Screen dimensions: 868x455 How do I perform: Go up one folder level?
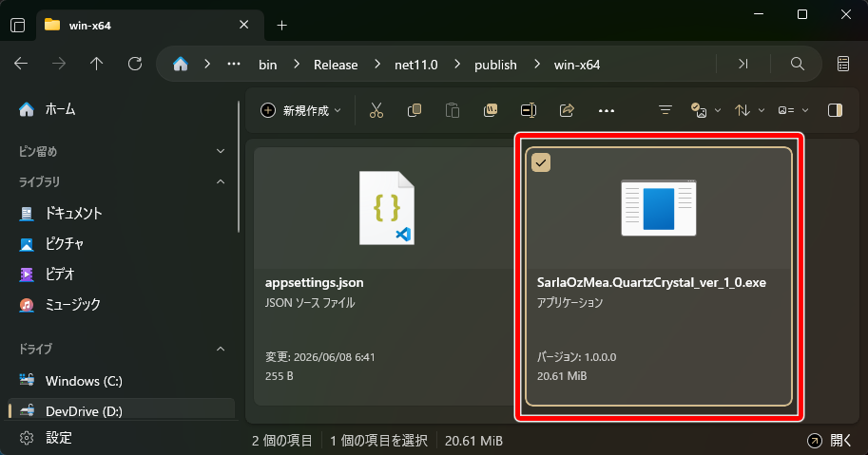pos(96,65)
